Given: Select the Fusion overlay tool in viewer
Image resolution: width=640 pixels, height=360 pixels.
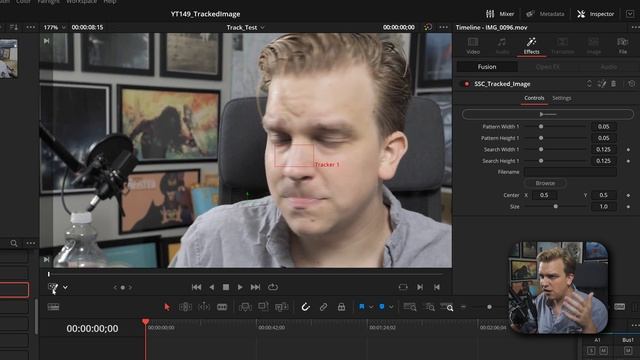Looking at the screenshot, I should coord(53,287).
